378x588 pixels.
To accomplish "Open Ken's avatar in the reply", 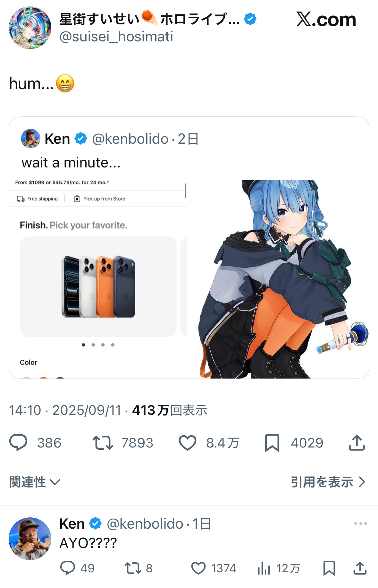I will click(30, 538).
